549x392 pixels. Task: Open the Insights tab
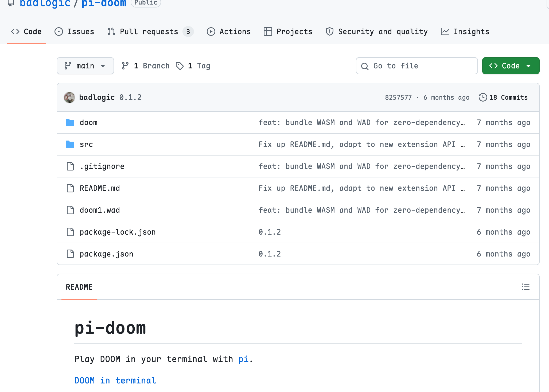coord(465,32)
